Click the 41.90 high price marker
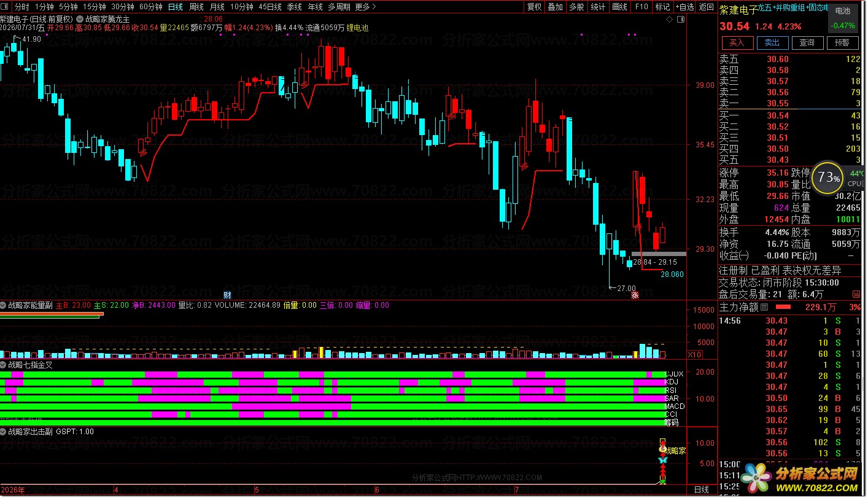 (31, 39)
